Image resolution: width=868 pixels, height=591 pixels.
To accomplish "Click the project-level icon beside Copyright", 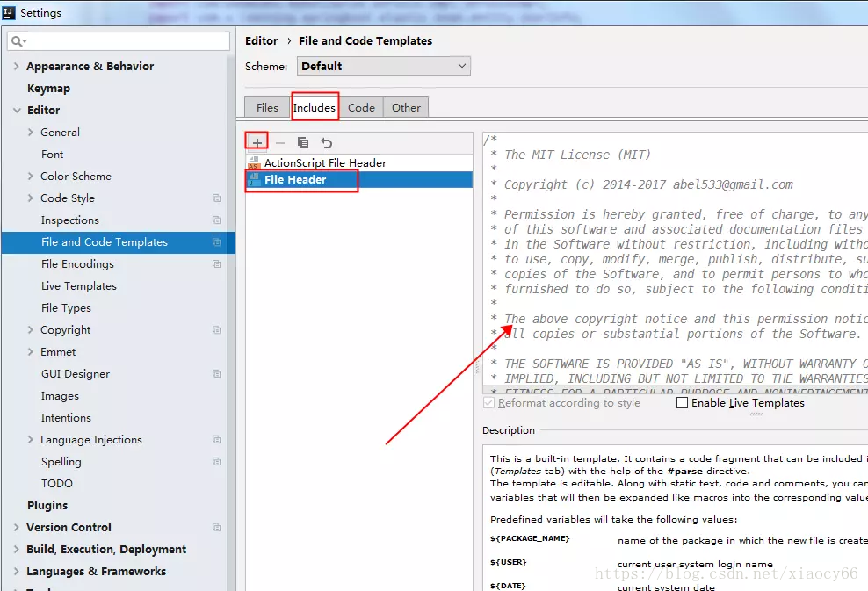I will 216,330.
